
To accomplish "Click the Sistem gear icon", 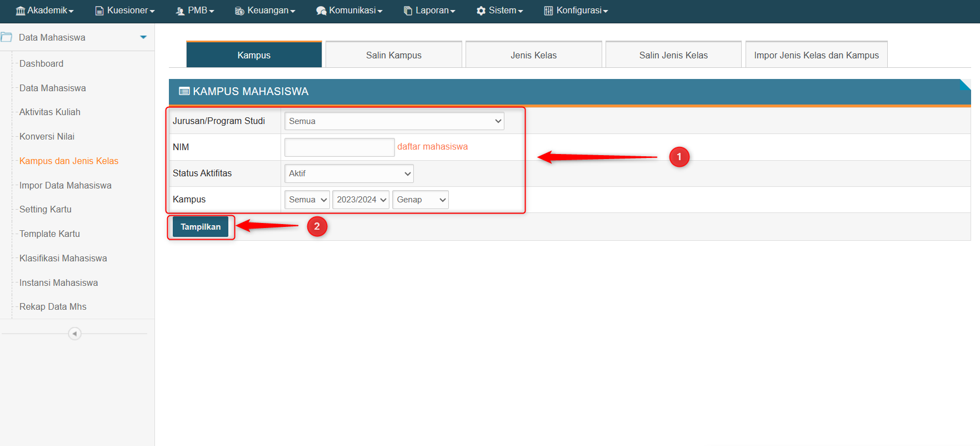I will point(481,11).
